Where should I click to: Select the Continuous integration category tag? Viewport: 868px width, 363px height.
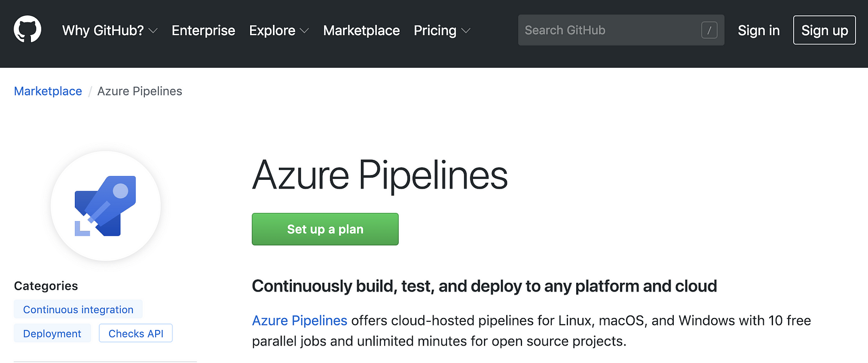tap(78, 309)
